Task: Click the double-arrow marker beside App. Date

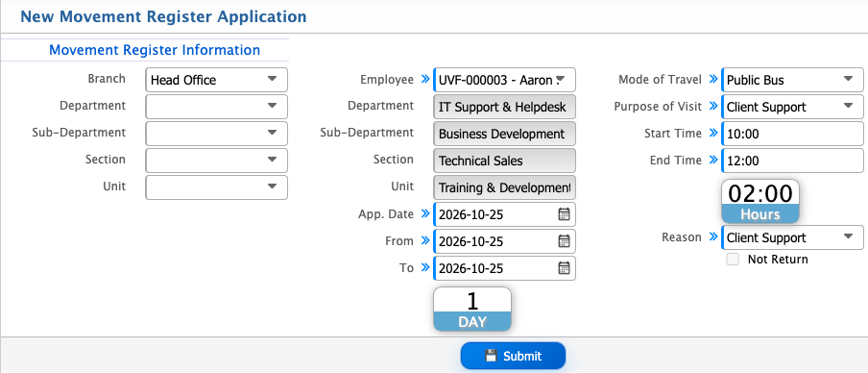Action: [x=424, y=214]
